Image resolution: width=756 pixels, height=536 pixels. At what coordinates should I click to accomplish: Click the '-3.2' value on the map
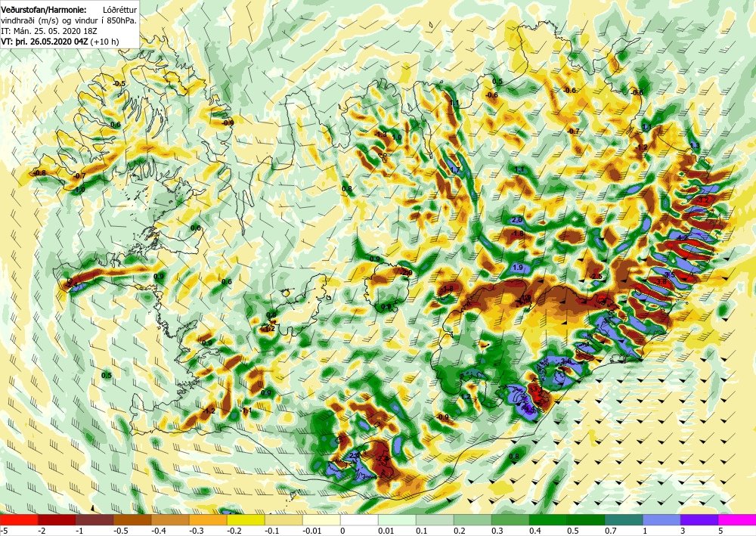pyautogui.click(x=703, y=200)
